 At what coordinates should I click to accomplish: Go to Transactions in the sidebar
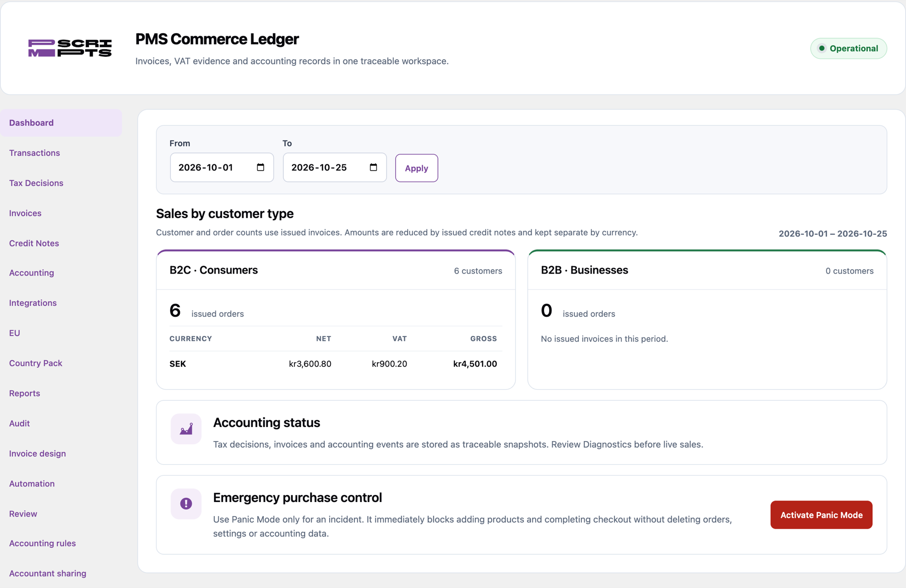click(34, 153)
